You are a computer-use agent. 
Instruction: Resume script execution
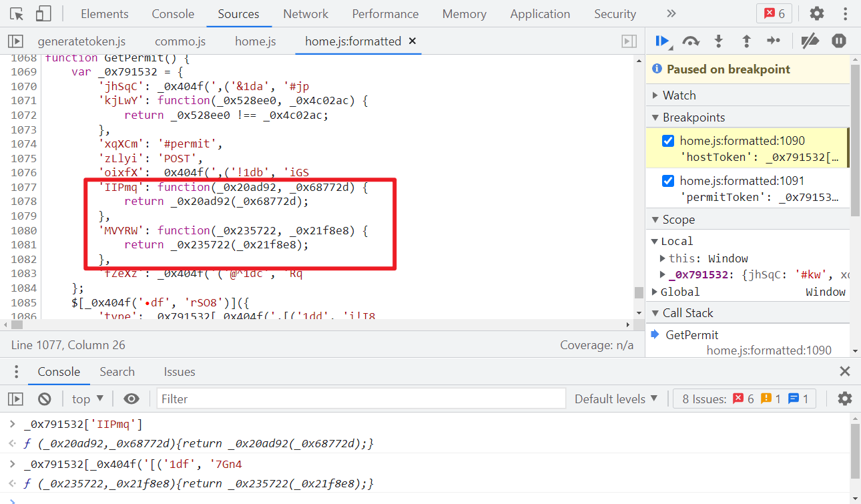[x=663, y=41]
